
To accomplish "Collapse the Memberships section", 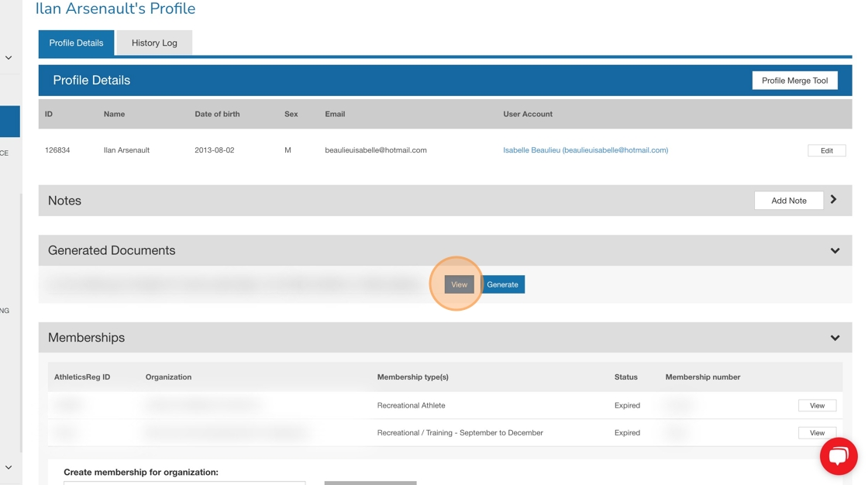I will tap(835, 338).
